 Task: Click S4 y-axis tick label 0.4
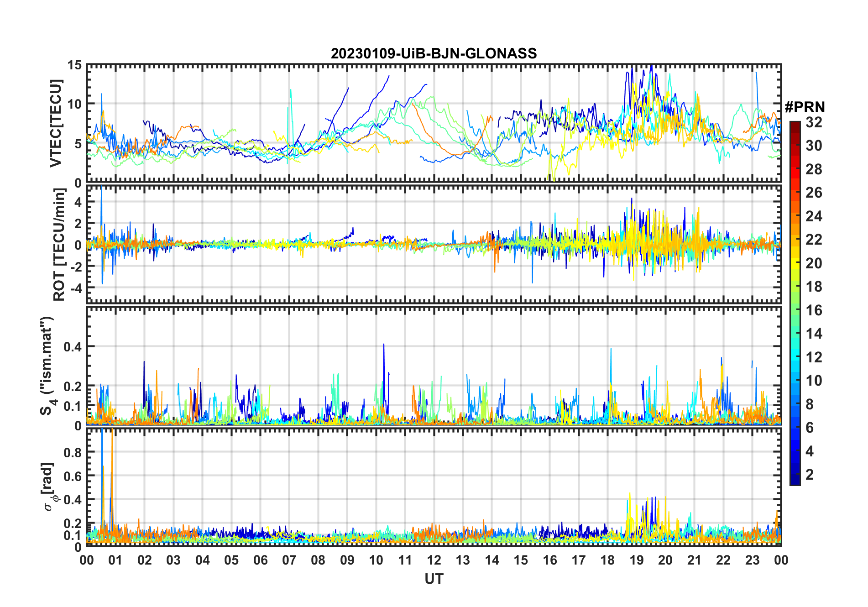pyautogui.click(x=73, y=347)
